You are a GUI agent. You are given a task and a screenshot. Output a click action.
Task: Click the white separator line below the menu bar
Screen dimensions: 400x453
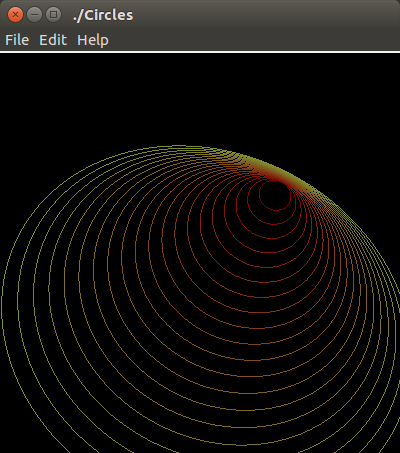(200, 52)
